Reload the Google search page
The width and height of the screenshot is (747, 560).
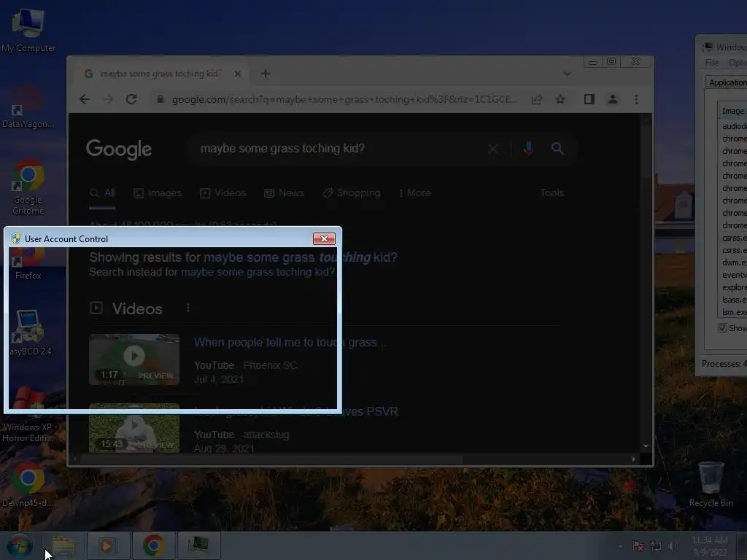pyautogui.click(x=131, y=99)
